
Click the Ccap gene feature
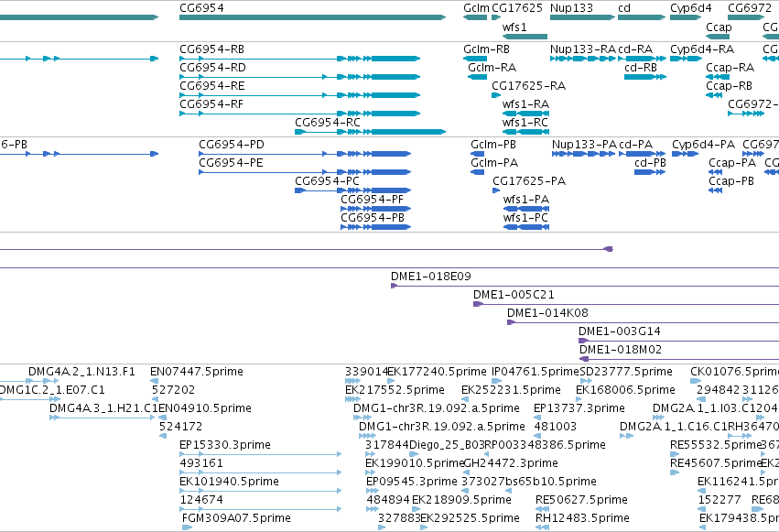pos(719,37)
